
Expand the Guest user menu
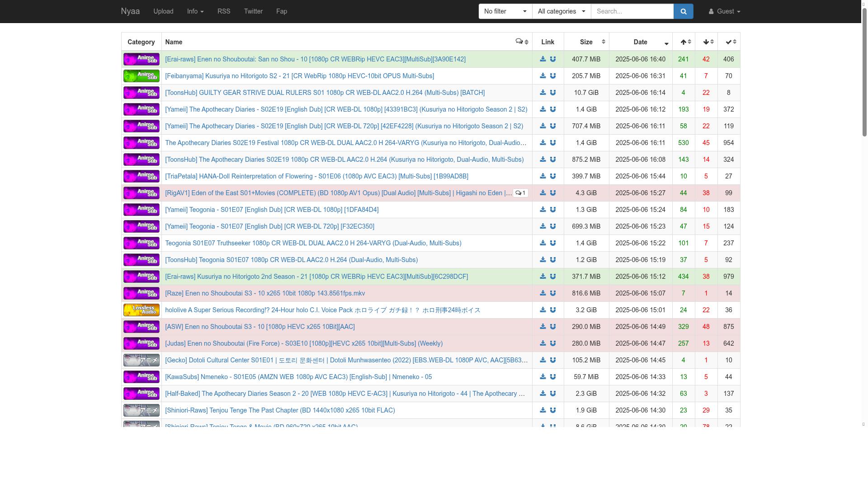coord(724,11)
